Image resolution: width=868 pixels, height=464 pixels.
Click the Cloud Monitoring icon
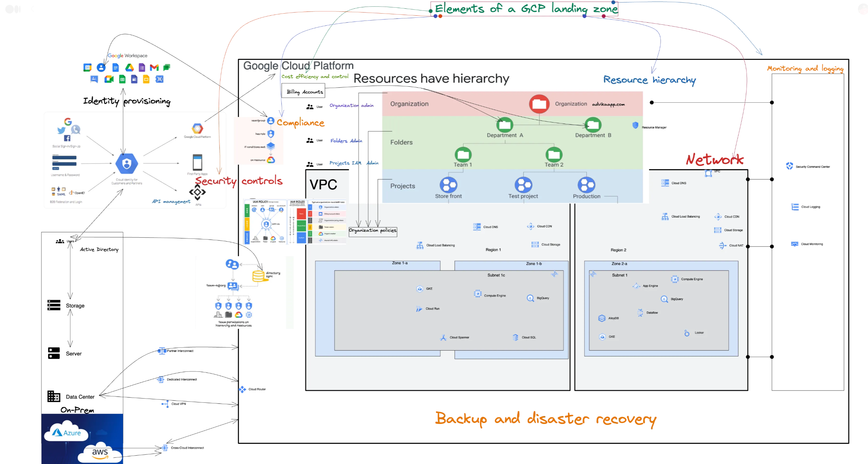[795, 244]
